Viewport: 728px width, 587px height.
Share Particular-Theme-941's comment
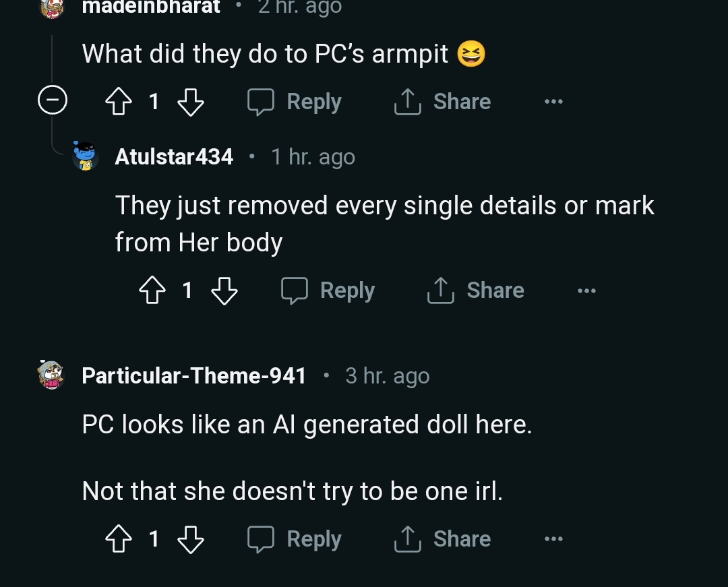coord(443,539)
